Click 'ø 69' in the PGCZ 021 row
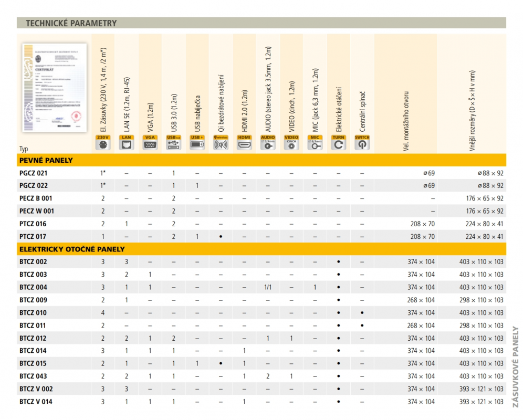 click(x=429, y=173)
